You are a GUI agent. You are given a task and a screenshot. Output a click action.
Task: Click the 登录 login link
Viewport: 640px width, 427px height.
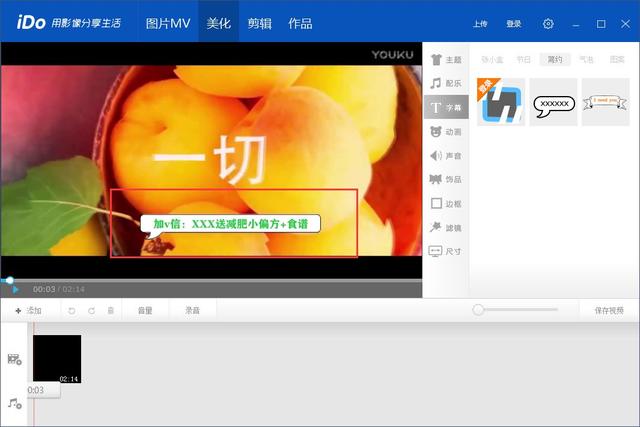513,24
